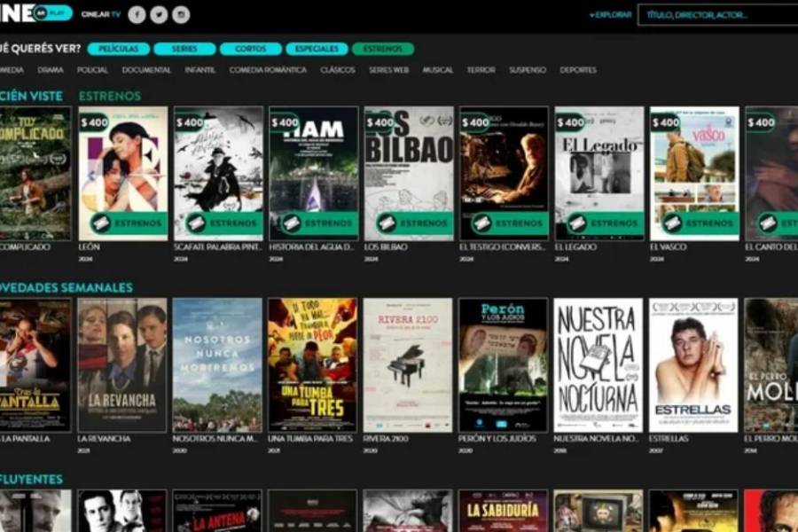Open La Sabiduría poster
Screen dimensions: 798x532
(x=503, y=511)
